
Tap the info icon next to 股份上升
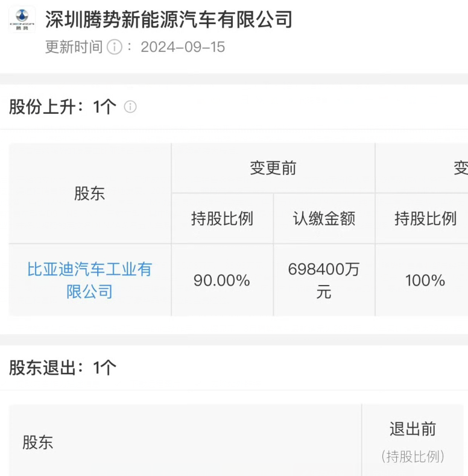(x=130, y=107)
